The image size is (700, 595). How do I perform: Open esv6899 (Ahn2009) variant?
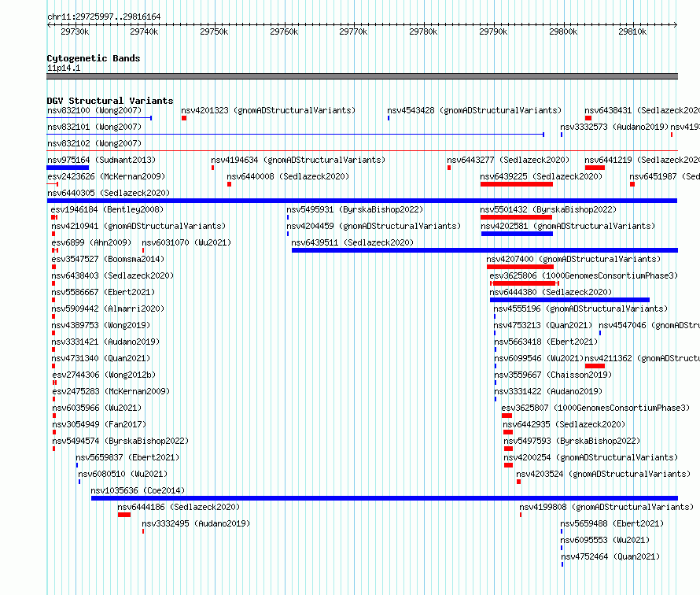[x=91, y=242]
